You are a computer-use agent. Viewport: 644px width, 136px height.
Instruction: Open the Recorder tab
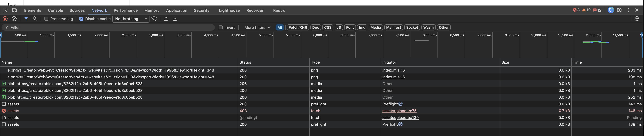[255, 10]
